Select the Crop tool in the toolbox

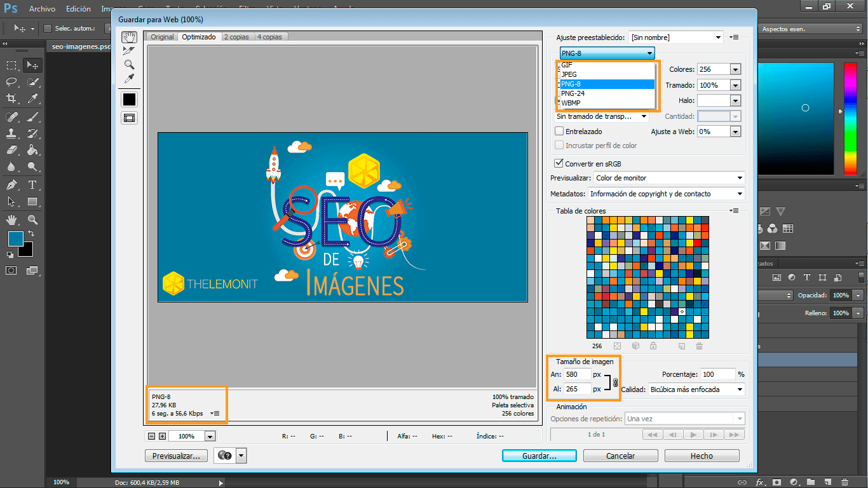point(11,98)
